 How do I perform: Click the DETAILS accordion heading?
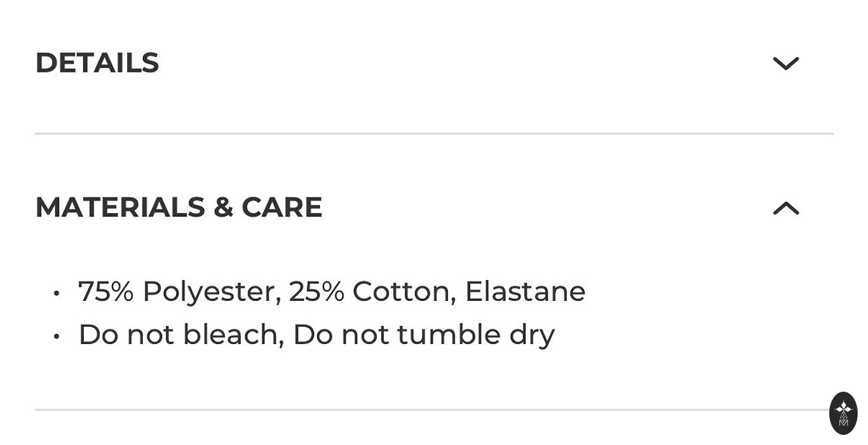pyautogui.click(x=97, y=63)
